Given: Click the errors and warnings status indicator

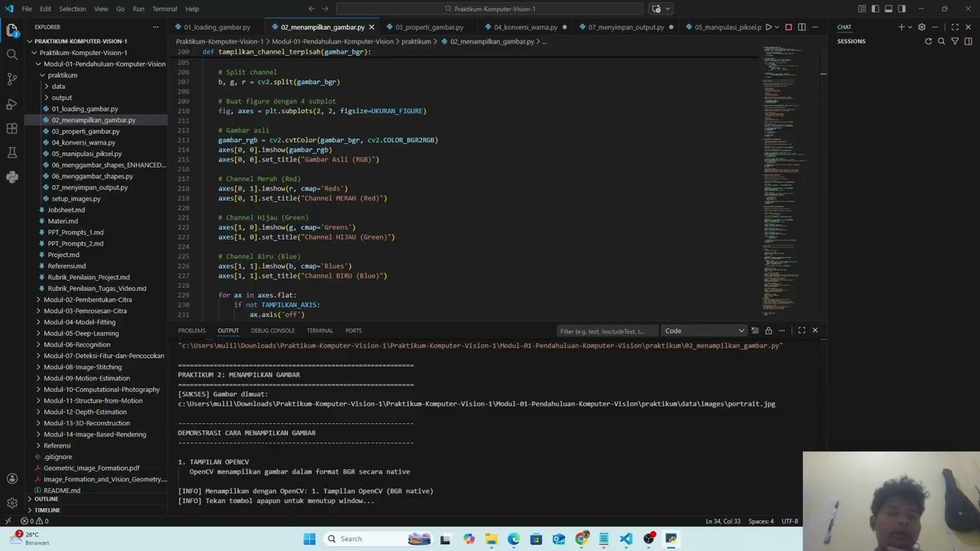Looking at the screenshot, I should point(34,521).
